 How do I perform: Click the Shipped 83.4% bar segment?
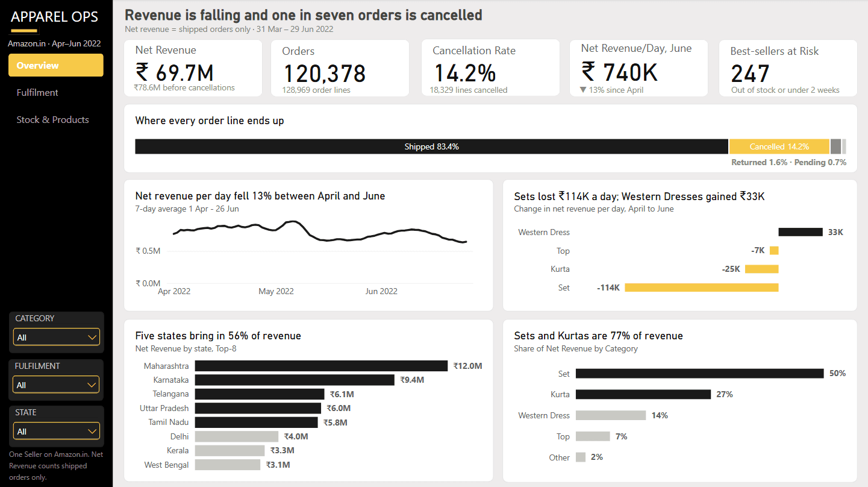point(432,146)
